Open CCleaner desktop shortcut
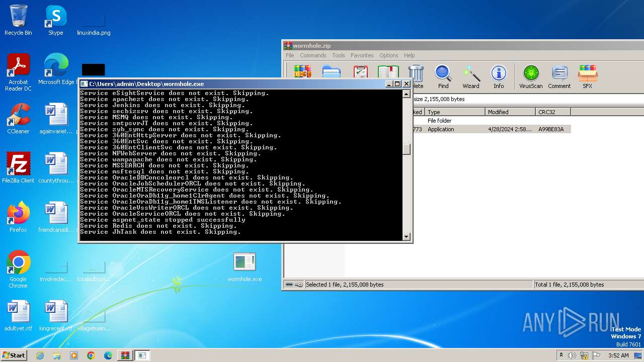 pyautogui.click(x=18, y=119)
